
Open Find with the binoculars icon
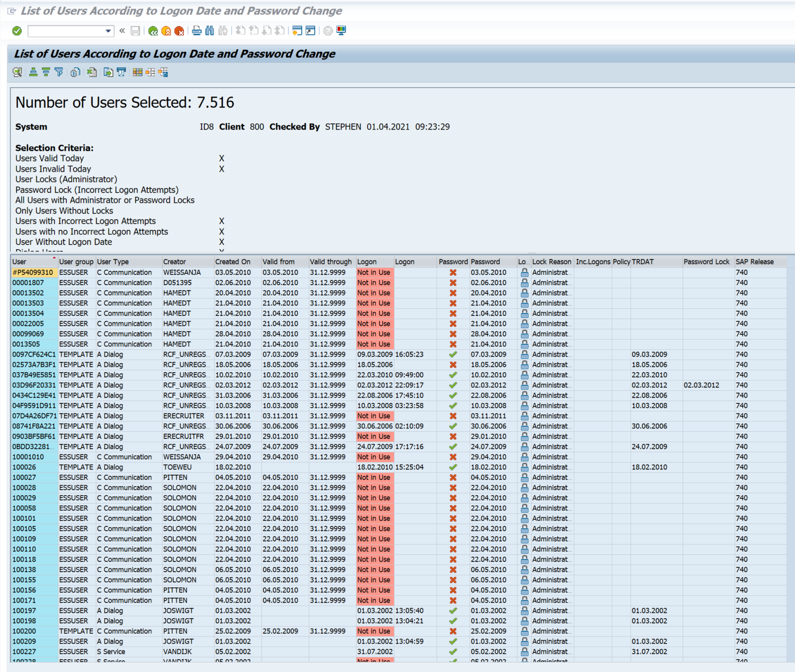pos(210,31)
